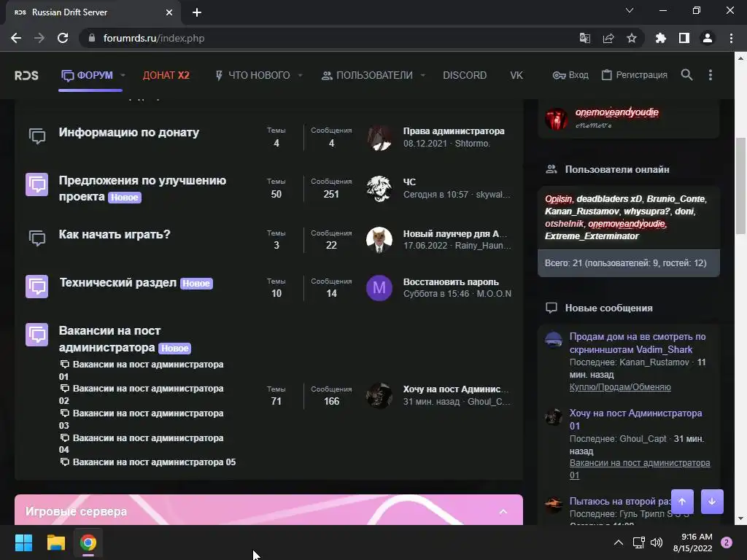Open Пользователи онлайн heading link
Screen dimensions: 747x560
617,169
